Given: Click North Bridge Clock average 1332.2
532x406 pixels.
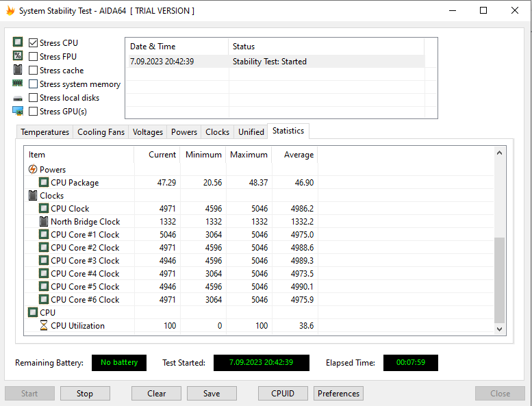Looking at the screenshot, I should coord(302,221).
